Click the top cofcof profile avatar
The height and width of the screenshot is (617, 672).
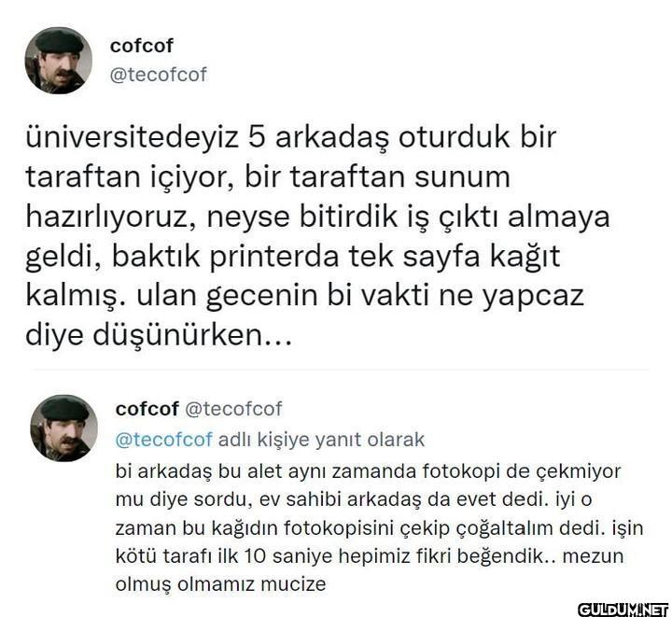pyautogui.click(x=58, y=60)
